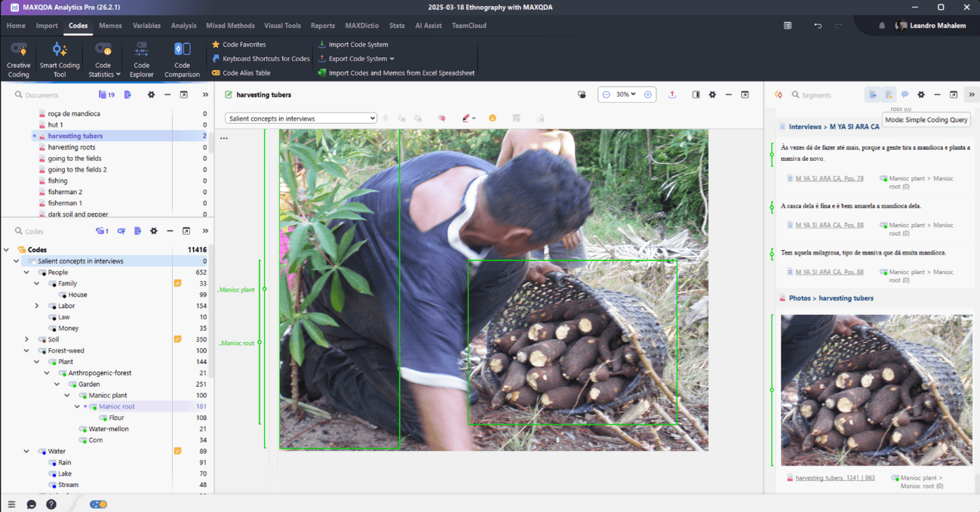Screen dimensions: 980x512
Task: Click Photos > harvesting tubers heading
Action: (831, 298)
